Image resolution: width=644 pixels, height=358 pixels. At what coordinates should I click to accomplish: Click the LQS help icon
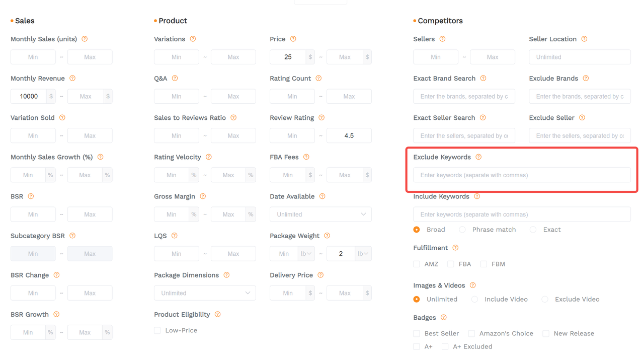pos(175,236)
